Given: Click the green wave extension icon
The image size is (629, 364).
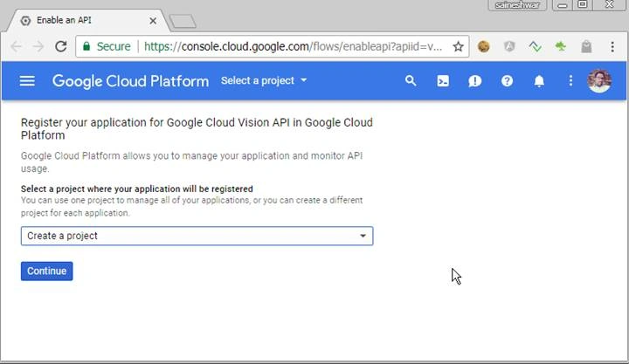Looking at the screenshot, I should point(536,46).
